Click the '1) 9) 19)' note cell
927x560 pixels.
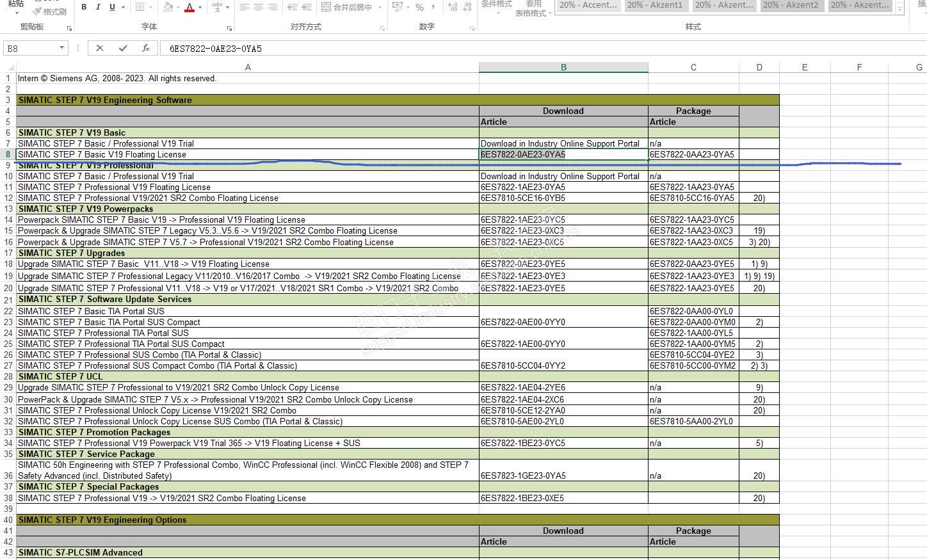pos(759,276)
